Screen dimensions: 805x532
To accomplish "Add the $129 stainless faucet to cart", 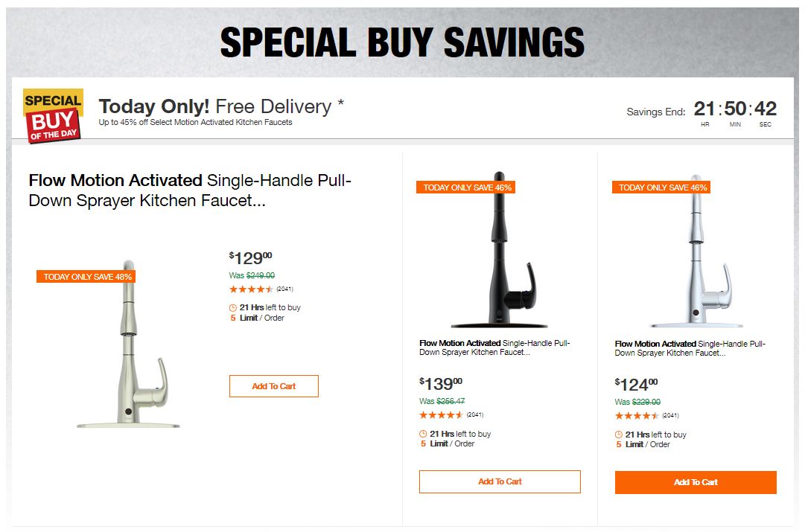I will pyautogui.click(x=273, y=386).
